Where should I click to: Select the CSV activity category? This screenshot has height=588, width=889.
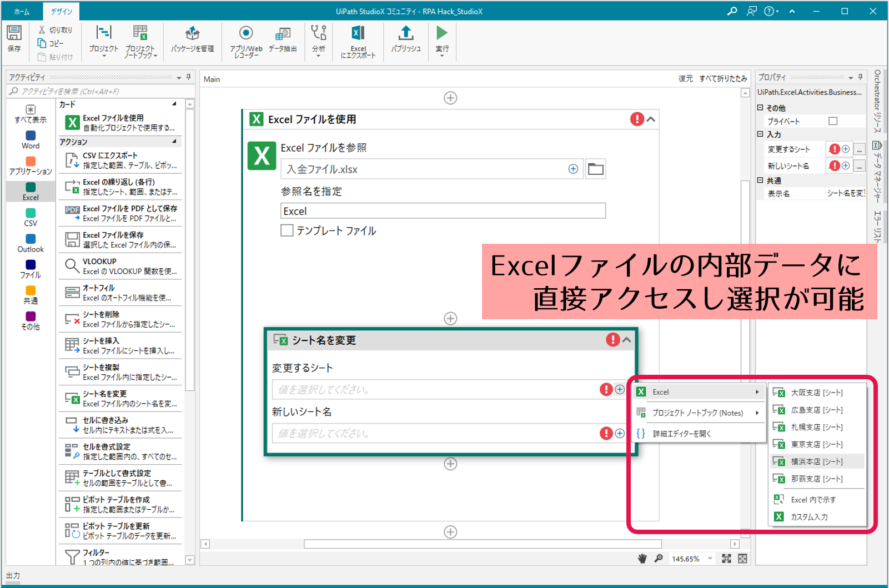coord(31,218)
